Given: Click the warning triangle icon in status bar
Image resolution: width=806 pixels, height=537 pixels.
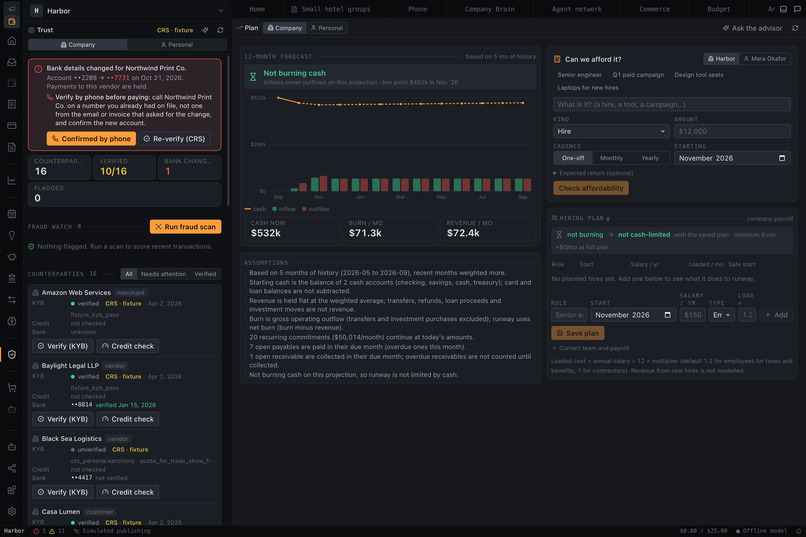Looking at the screenshot, I should tap(51, 531).
